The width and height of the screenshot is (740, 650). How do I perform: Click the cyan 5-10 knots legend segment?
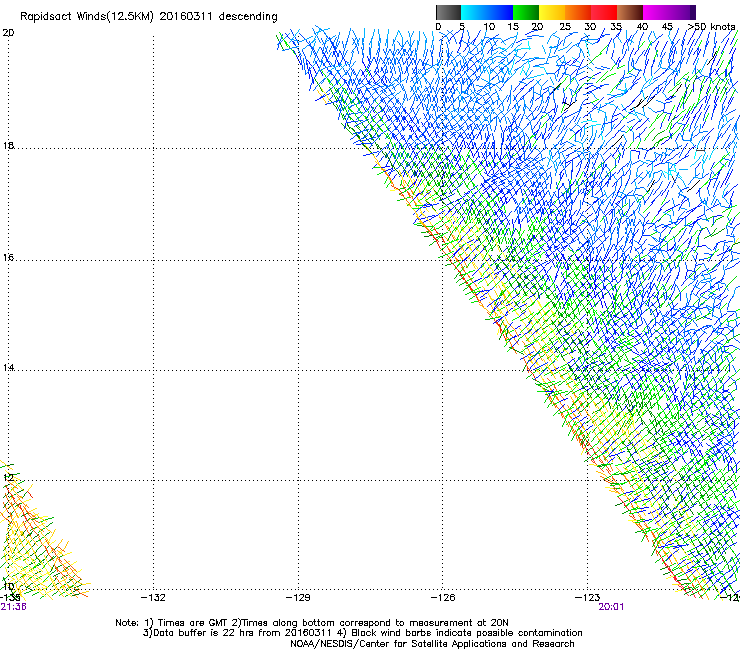pos(474,12)
